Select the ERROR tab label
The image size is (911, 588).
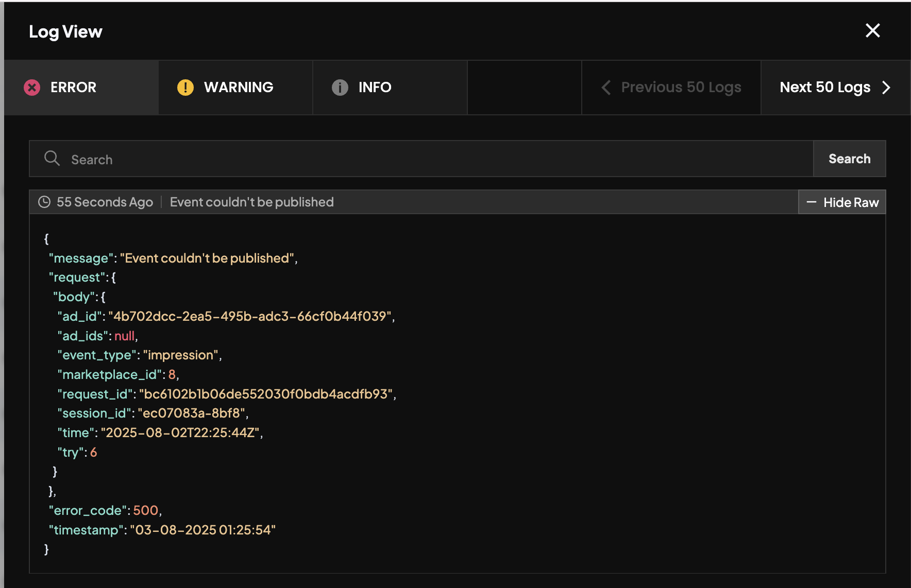point(73,88)
